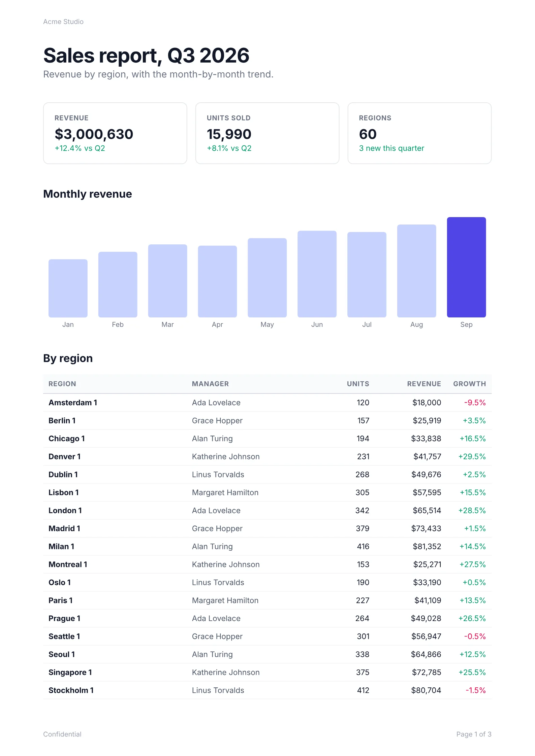Image resolution: width=535 pixels, height=756 pixels.
Task: Click the 'Monthly revenue' heading
Action: point(88,194)
